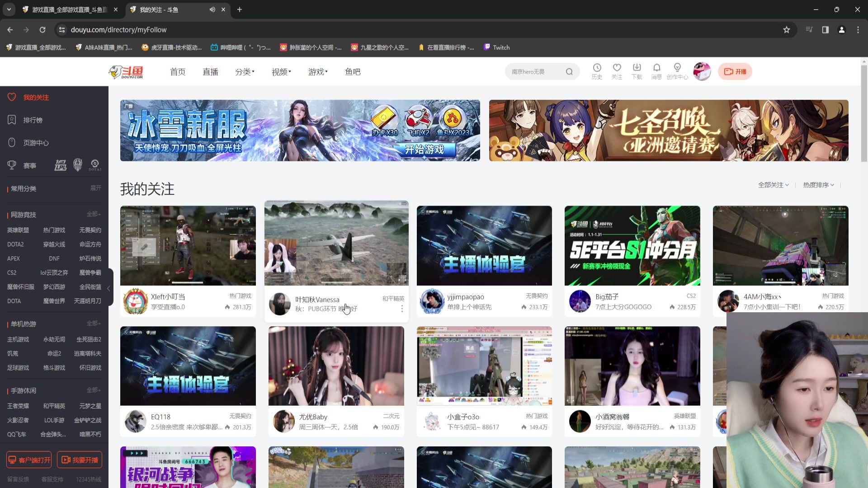Open the Twitch bookmark

[497, 47]
